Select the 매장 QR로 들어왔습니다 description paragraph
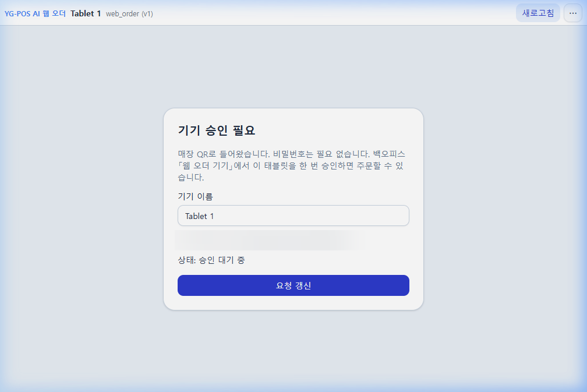 pyautogui.click(x=292, y=165)
